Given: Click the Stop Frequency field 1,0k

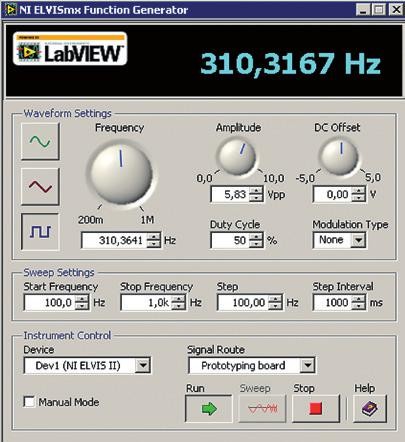Looking at the screenshot, I should 146,303.
